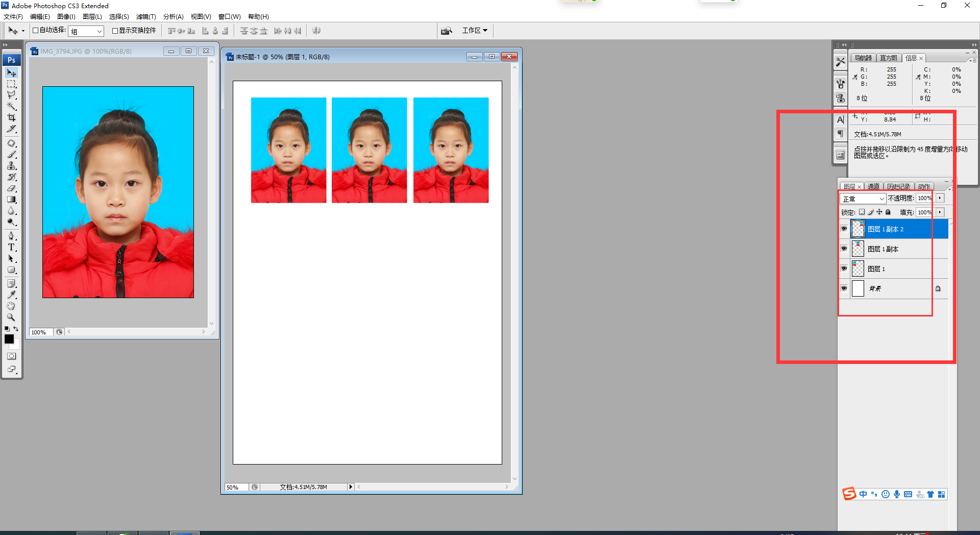Enable the 显示变换控件 checkbox
Screen dimensions: 980x535
coord(115,31)
